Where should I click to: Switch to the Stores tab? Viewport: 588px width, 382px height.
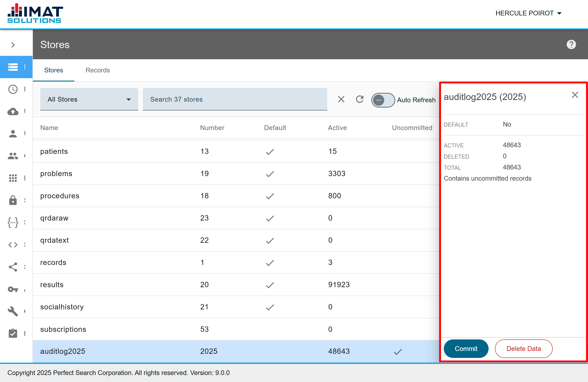(54, 70)
